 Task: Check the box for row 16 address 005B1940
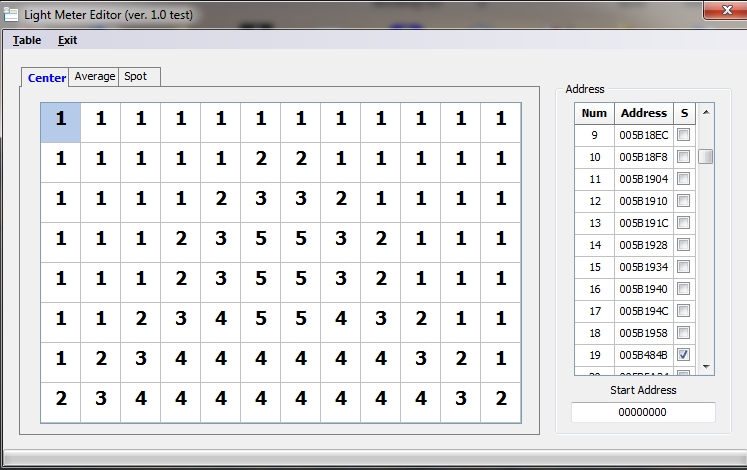(x=684, y=289)
